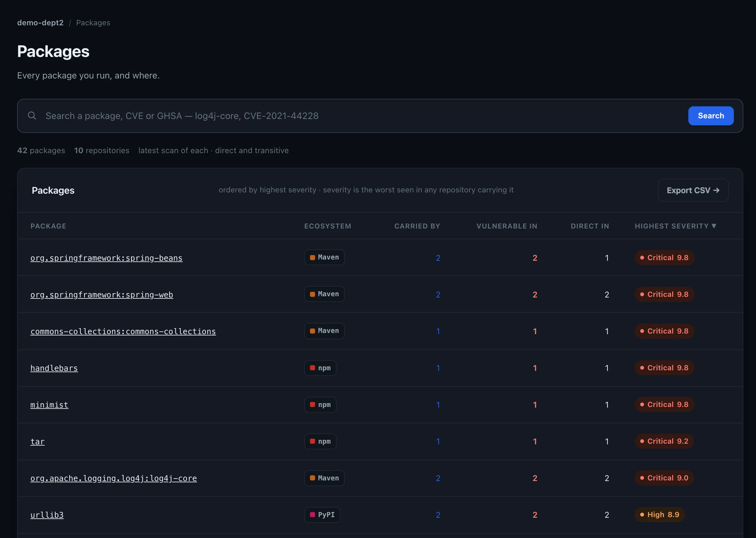Click the vulnerable-in count for spring-beans
The height and width of the screenshot is (538, 756).
coord(535,258)
